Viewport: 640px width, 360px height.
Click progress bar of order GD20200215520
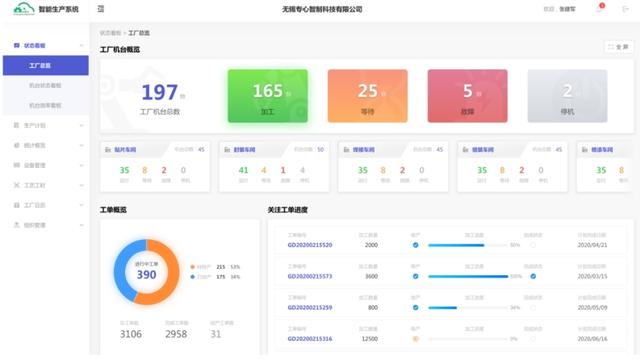467,245
